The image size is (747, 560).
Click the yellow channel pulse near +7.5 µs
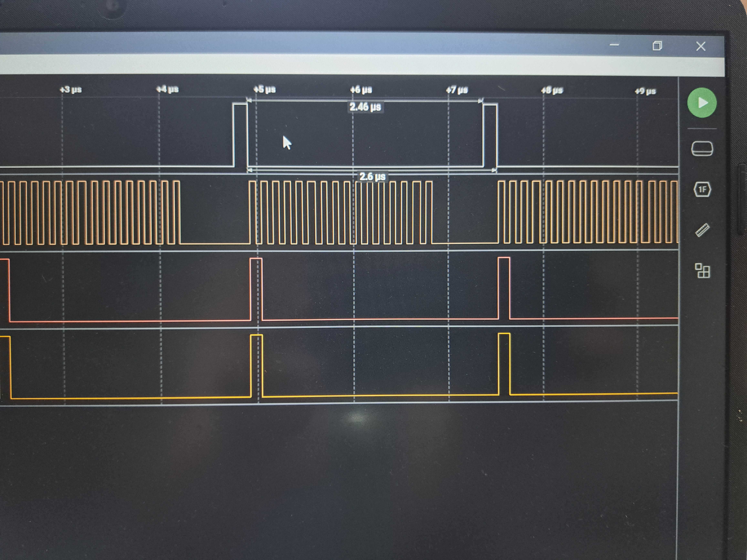tap(504, 364)
